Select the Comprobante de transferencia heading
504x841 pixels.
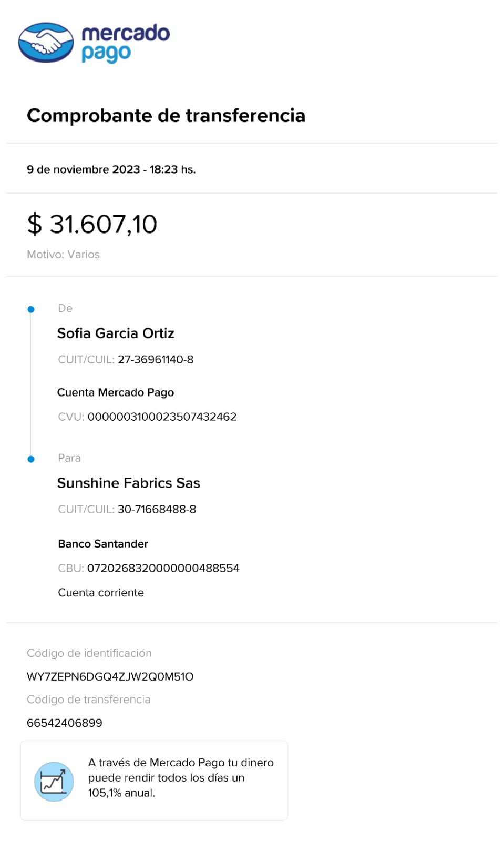[x=166, y=116]
